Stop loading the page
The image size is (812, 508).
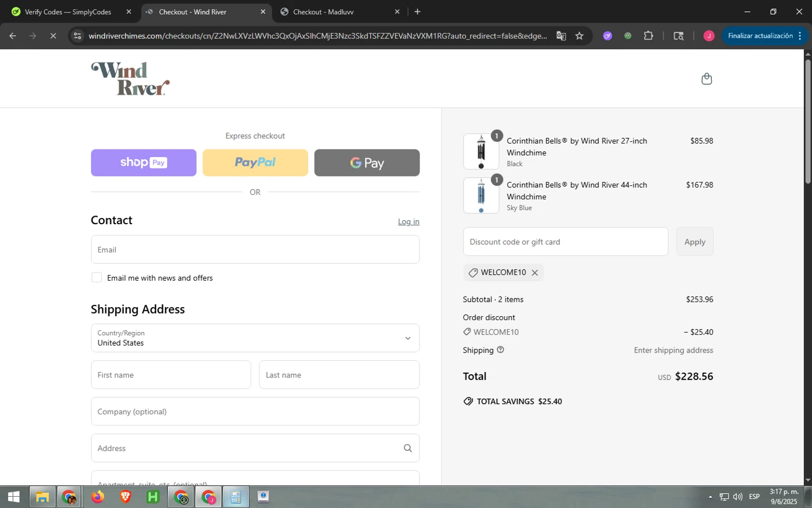[x=53, y=36]
